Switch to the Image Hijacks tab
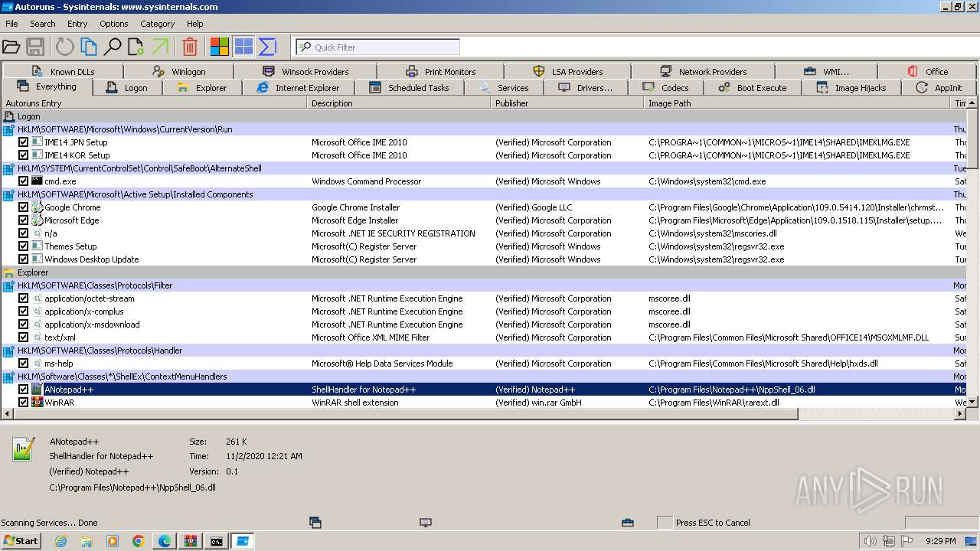Screen dimensions: 980x551 851,87
